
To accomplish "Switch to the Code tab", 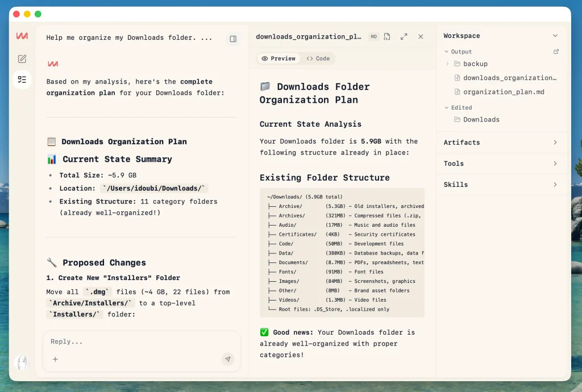I will pyautogui.click(x=318, y=58).
